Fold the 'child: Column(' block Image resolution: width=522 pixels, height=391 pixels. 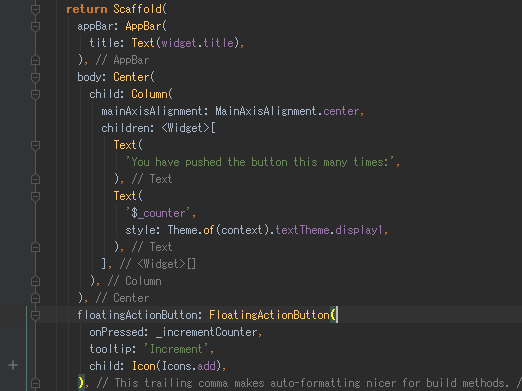point(35,94)
